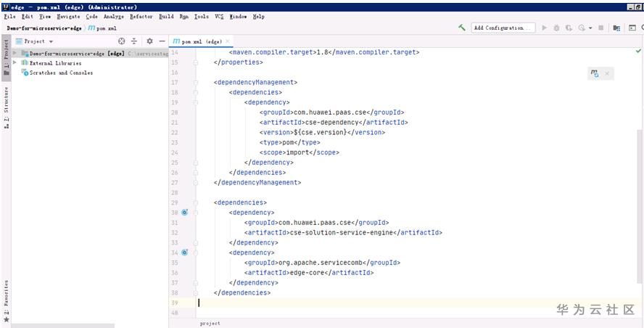Viewport: 644px width, 328px height.
Task: Open the Run menu
Action: [184, 17]
